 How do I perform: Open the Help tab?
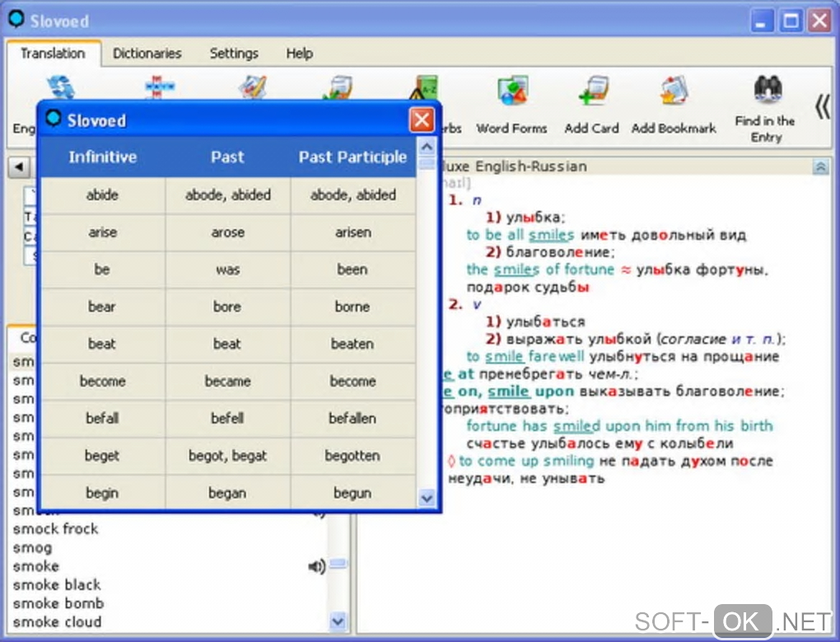299,53
